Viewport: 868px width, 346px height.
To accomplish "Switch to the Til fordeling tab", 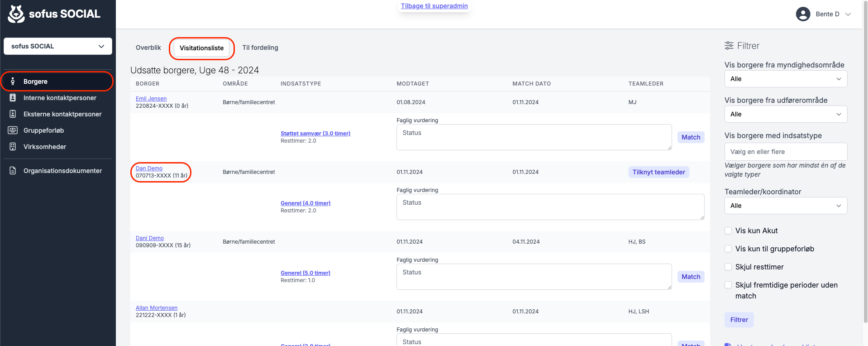I will pyautogui.click(x=260, y=48).
